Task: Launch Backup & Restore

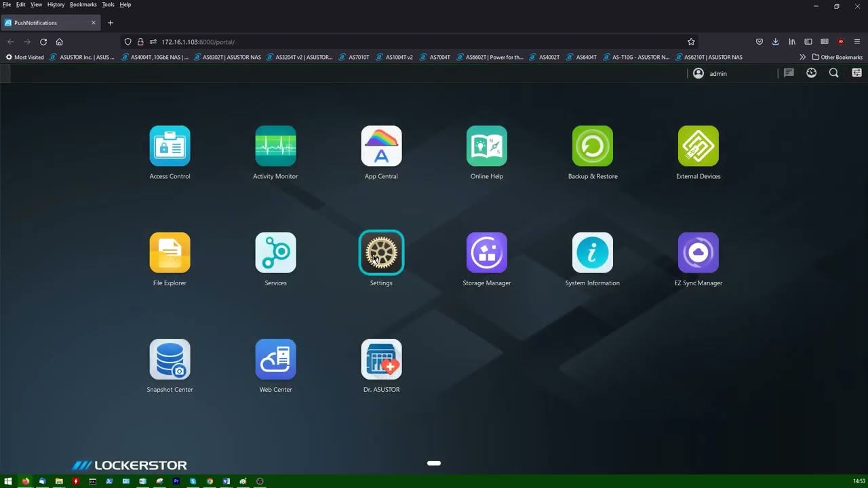Action: pyautogui.click(x=593, y=146)
